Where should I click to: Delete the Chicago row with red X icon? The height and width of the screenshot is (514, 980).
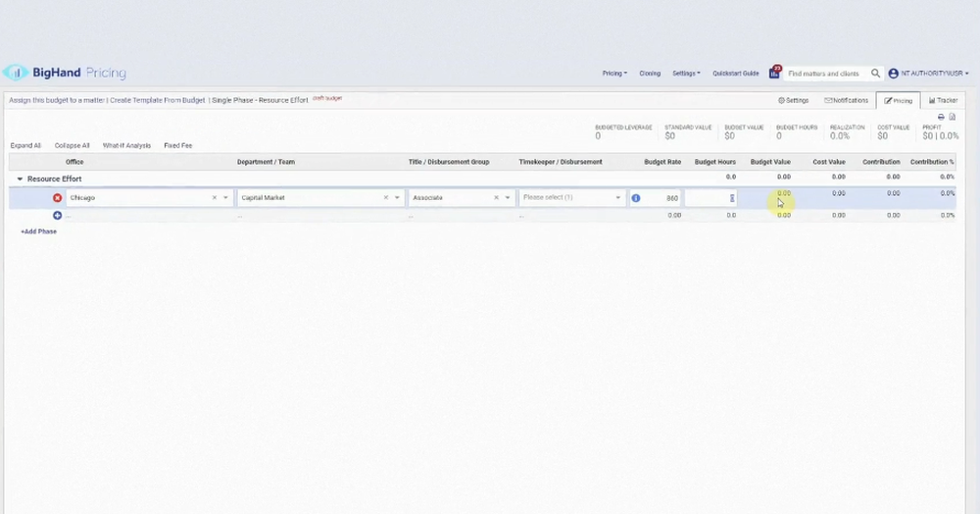pos(57,197)
